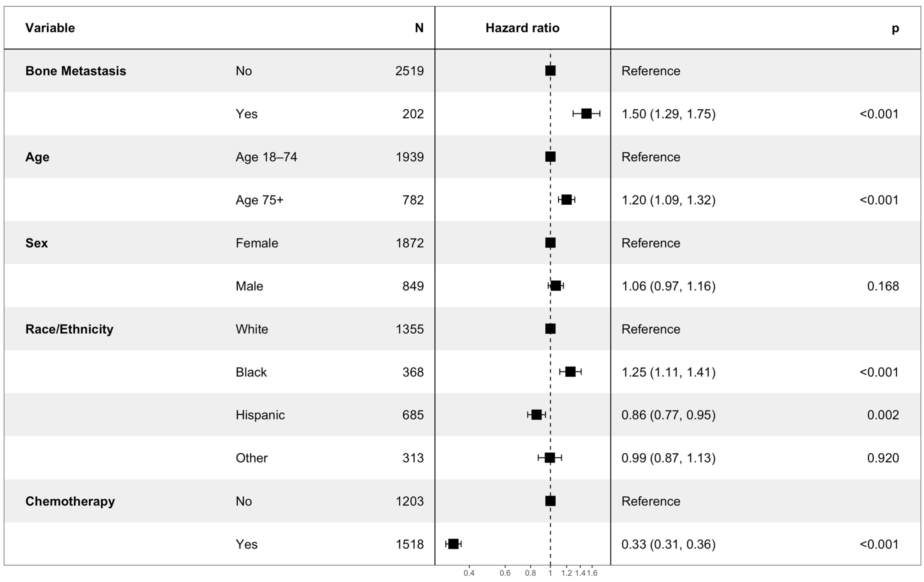Click the 0.4 axis tick label

coord(469,573)
